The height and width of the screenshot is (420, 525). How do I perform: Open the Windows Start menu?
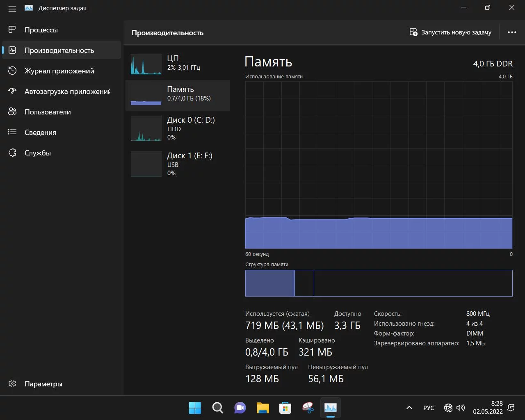pos(195,408)
